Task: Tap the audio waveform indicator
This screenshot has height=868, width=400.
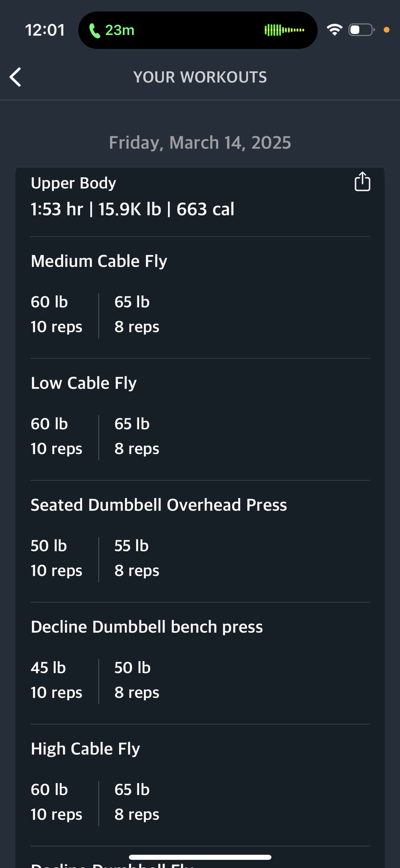Action: pos(284,30)
